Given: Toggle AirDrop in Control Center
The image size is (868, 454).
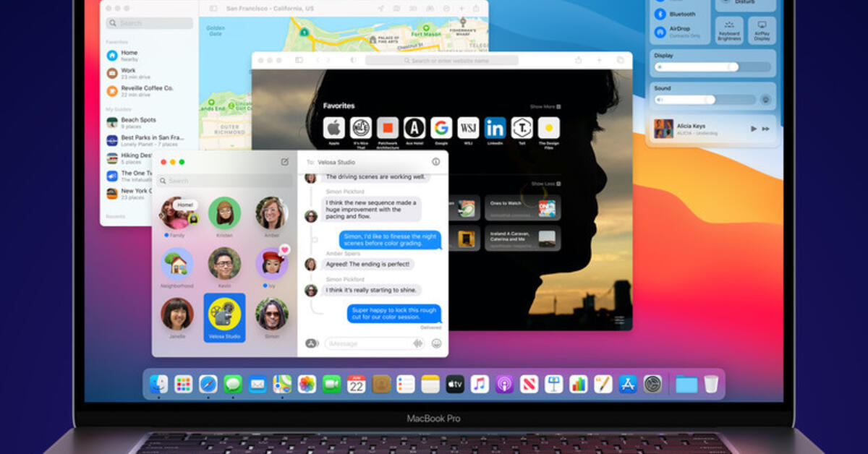Looking at the screenshot, I should click(660, 31).
